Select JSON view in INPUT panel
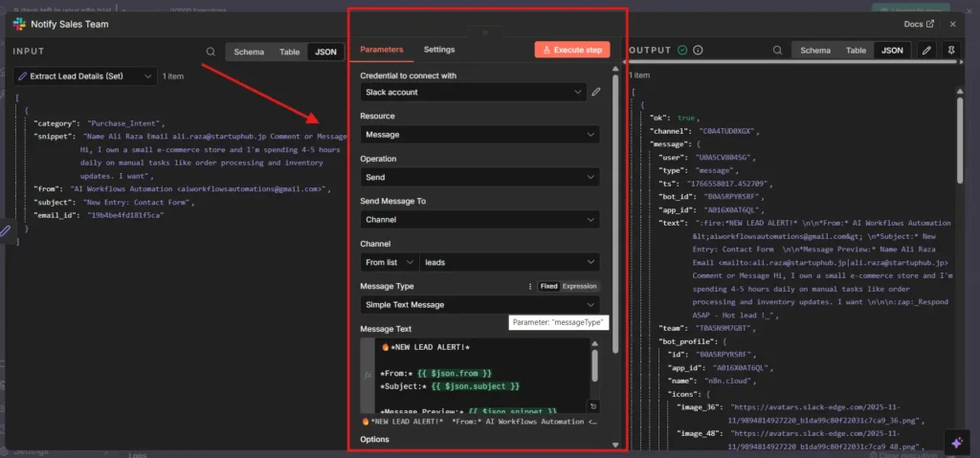The height and width of the screenshot is (458, 980). pos(325,52)
